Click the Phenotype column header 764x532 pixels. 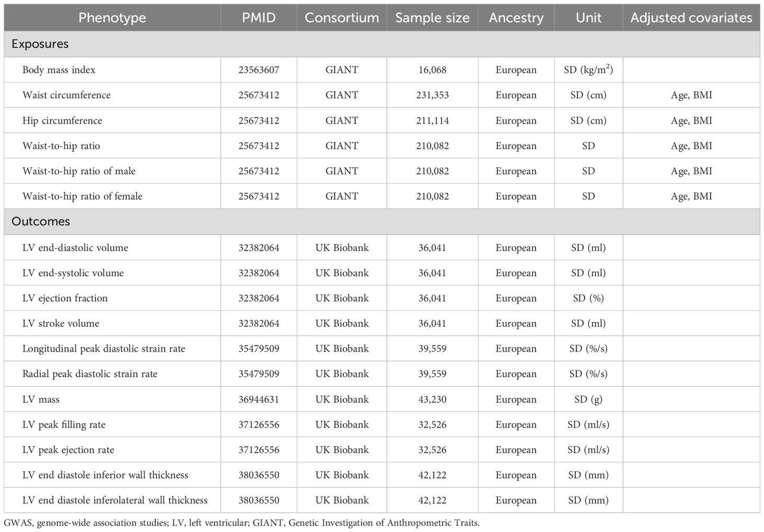coord(112,18)
